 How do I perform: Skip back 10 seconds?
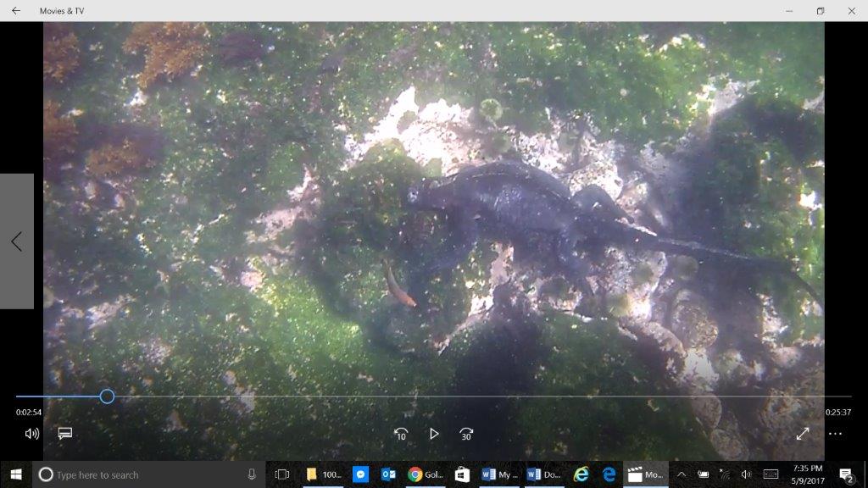pyautogui.click(x=401, y=435)
